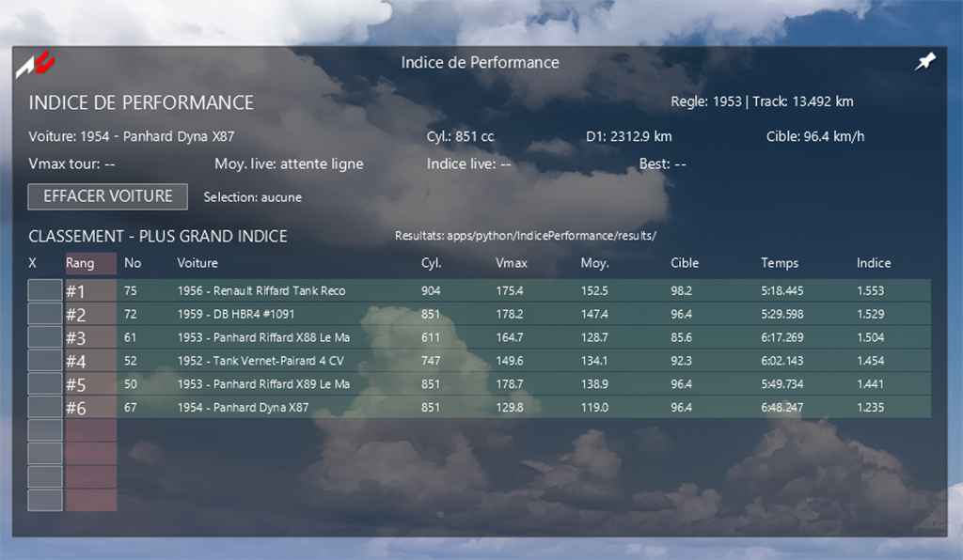The image size is (963, 560).
Task: Click rank label #3
Action: 75,338
